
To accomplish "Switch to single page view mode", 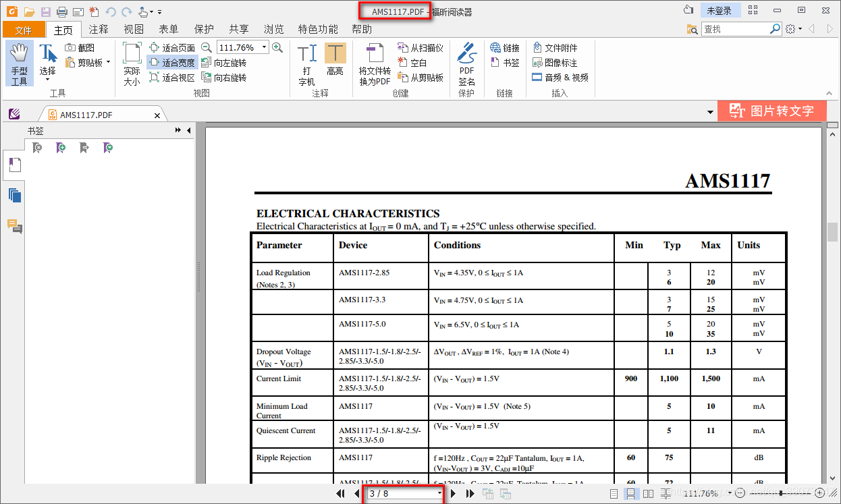I will [x=614, y=494].
